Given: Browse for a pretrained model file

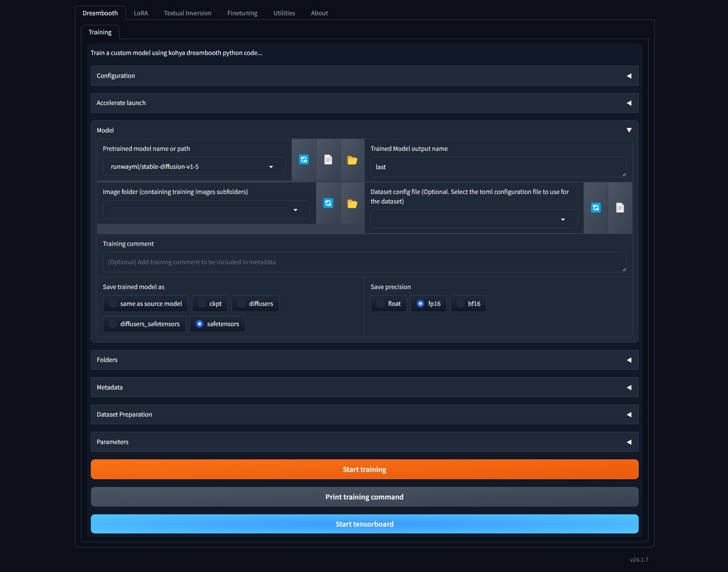Looking at the screenshot, I should pyautogui.click(x=328, y=160).
